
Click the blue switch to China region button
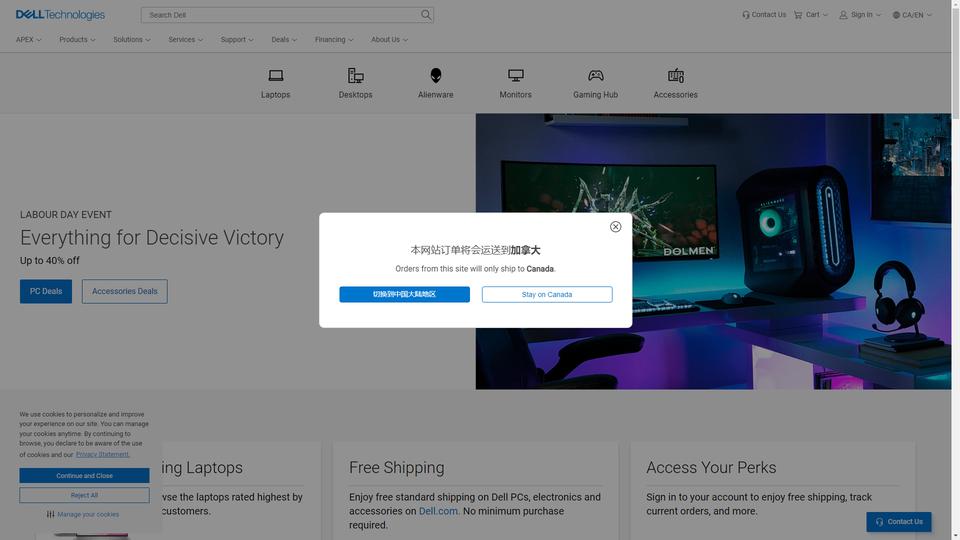(x=405, y=294)
